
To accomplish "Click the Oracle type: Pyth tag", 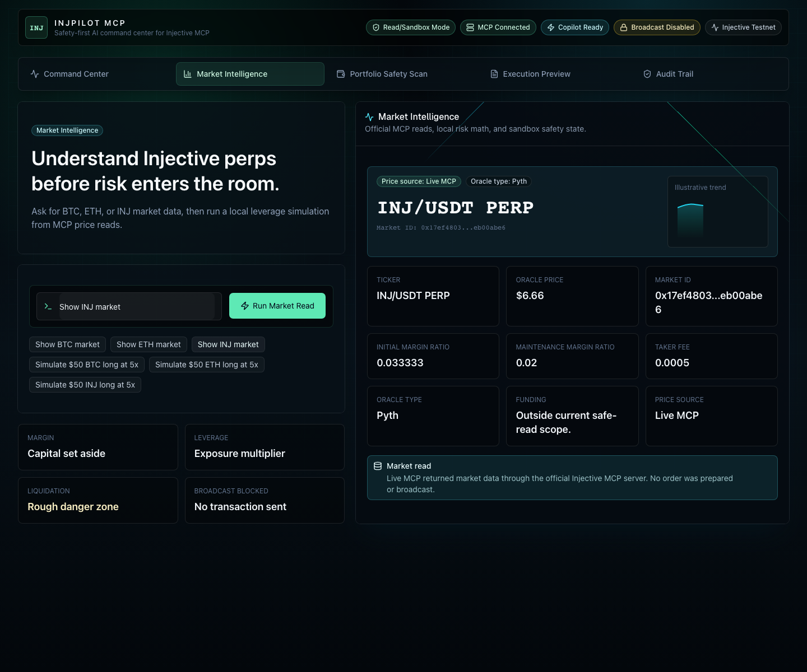I will tap(499, 181).
